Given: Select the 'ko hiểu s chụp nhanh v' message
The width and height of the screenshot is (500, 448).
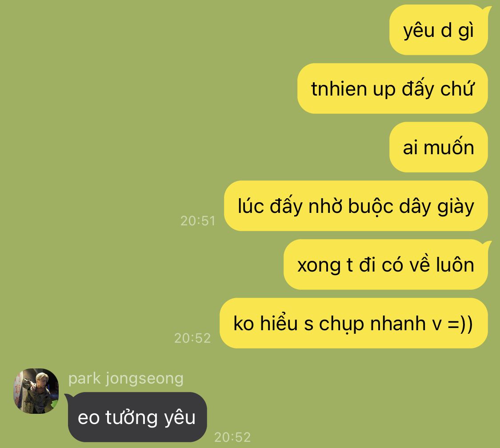Looking at the screenshot, I should [x=354, y=323].
